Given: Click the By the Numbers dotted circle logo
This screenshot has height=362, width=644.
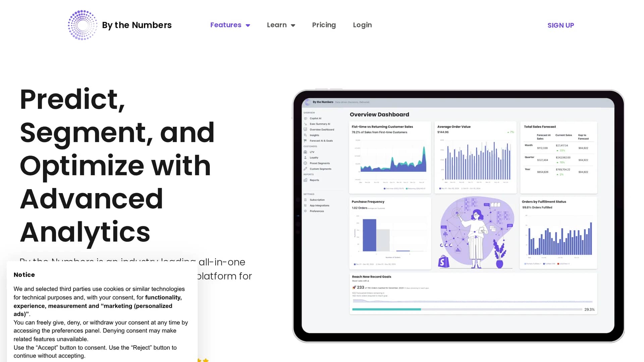Looking at the screenshot, I should pyautogui.click(x=83, y=25).
